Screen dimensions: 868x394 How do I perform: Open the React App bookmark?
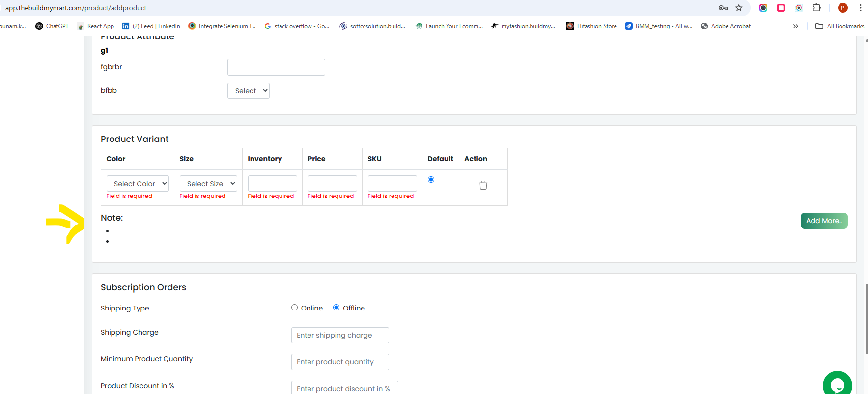(x=95, y=26)
